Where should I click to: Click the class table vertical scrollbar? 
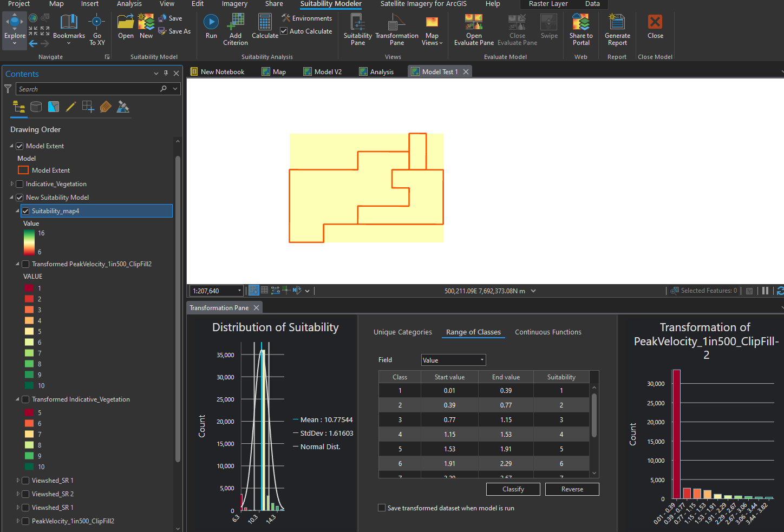click(594, 415)
